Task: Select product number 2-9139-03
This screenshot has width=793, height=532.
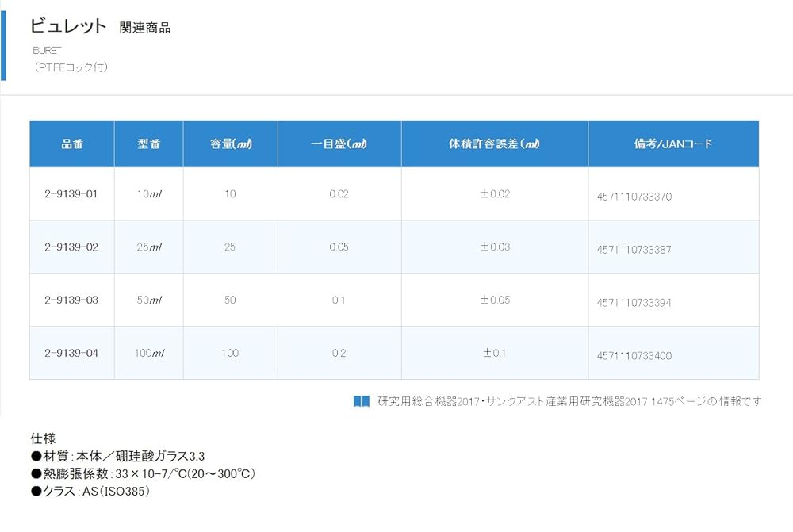Action: tap(71, 300)
